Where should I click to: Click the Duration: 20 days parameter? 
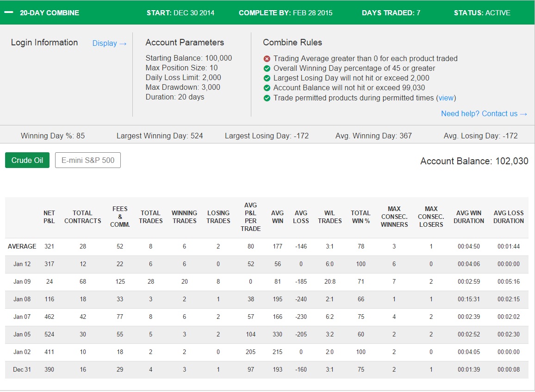click(174, 97)
